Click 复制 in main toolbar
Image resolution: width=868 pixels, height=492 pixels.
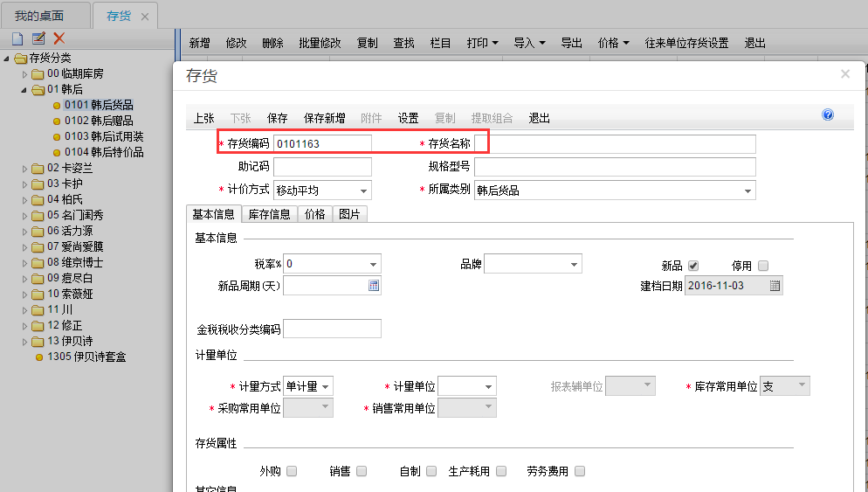click(367, 43)
